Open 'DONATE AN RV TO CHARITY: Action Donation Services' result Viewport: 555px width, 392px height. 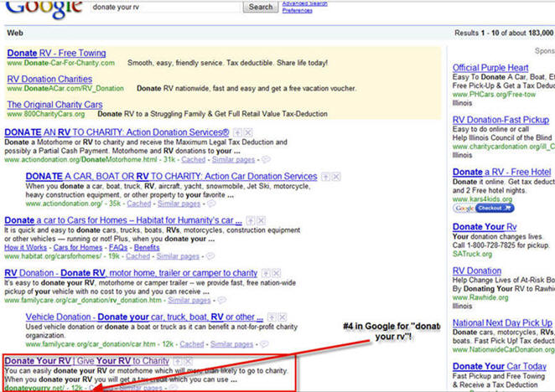117,132
